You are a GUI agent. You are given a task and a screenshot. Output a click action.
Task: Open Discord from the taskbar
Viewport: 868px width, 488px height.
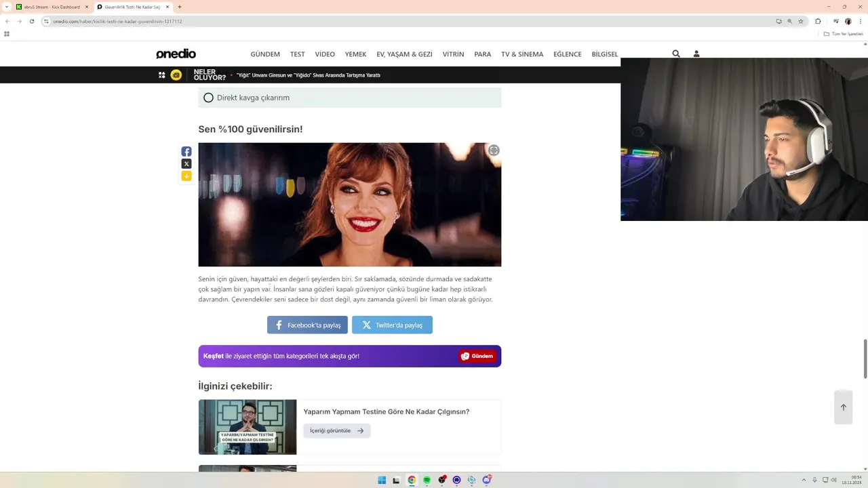tap(487, 480)
